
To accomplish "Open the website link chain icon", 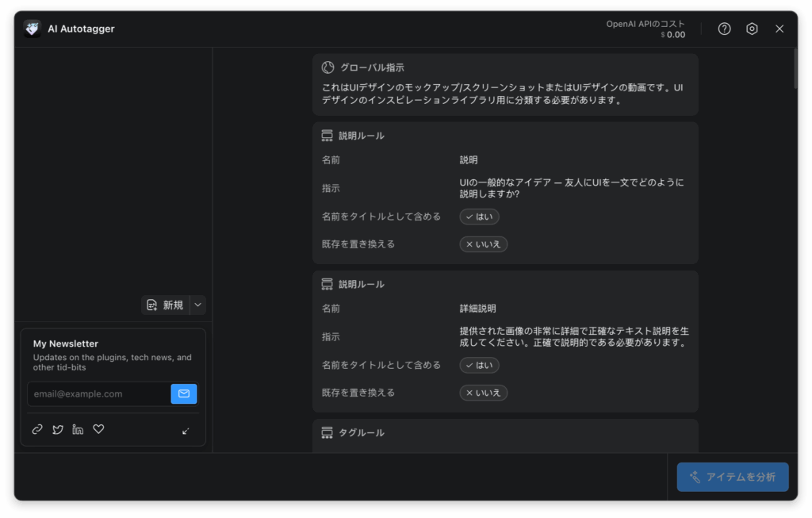I will [x=37, y=429].
